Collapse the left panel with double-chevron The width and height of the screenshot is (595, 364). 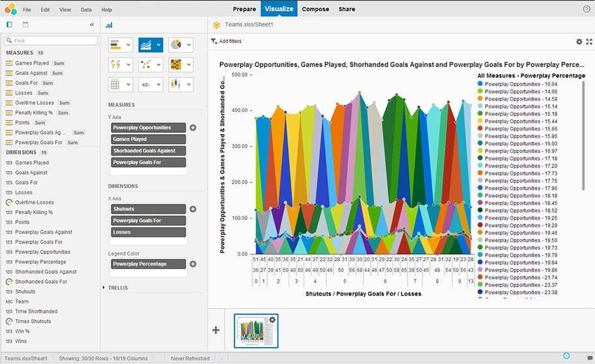92,25
